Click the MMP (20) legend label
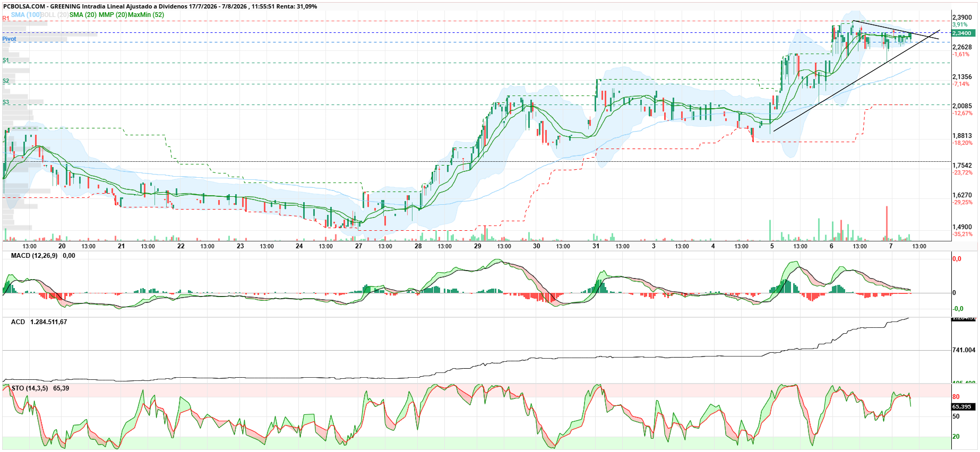 pos(113,15)
